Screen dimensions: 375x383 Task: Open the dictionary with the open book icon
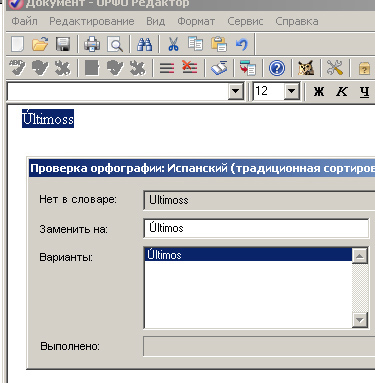click(219, 68)
